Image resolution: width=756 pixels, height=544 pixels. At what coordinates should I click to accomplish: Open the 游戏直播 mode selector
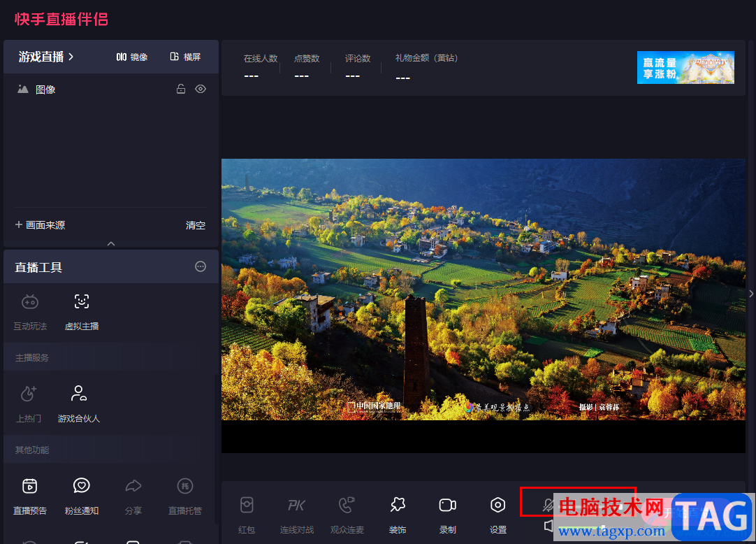[46, 57]
